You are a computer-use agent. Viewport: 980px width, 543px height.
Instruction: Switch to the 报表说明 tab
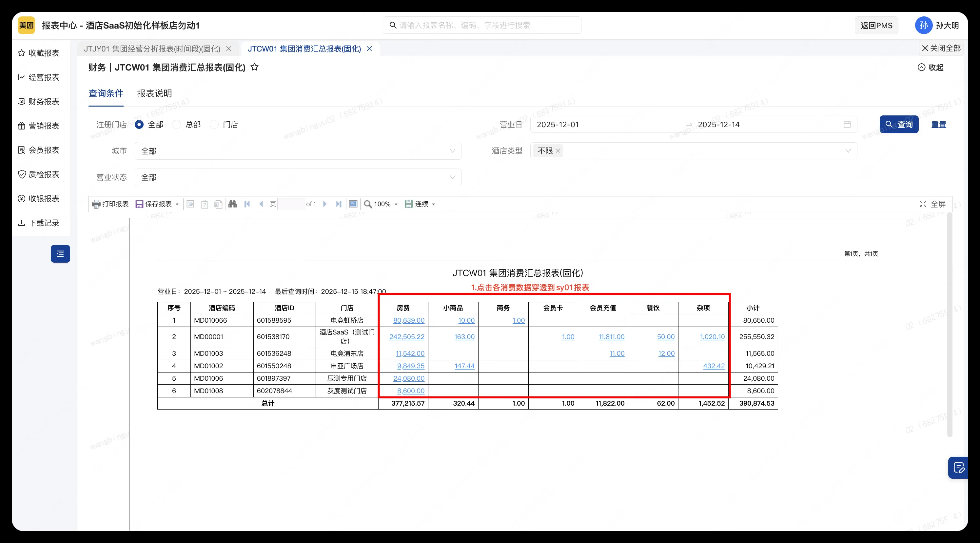pyautogui.click(x=154, y=93)
